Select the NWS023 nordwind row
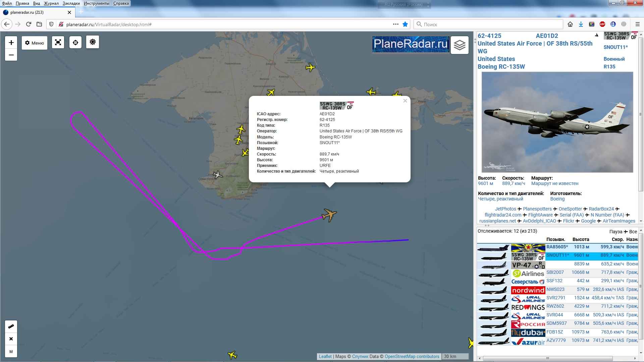This screenshot has height=362, width=644. pyautogui.click(x=557, y=290)
